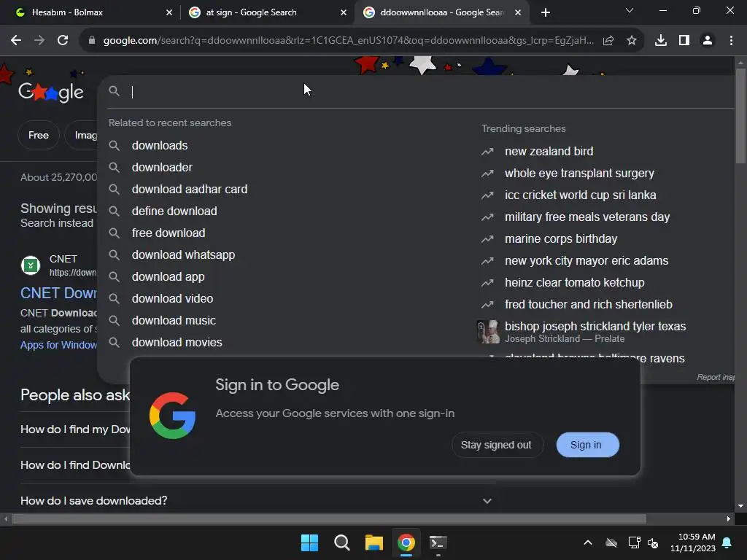Select download whatsapp suggestion

click(x=183, y=254)
